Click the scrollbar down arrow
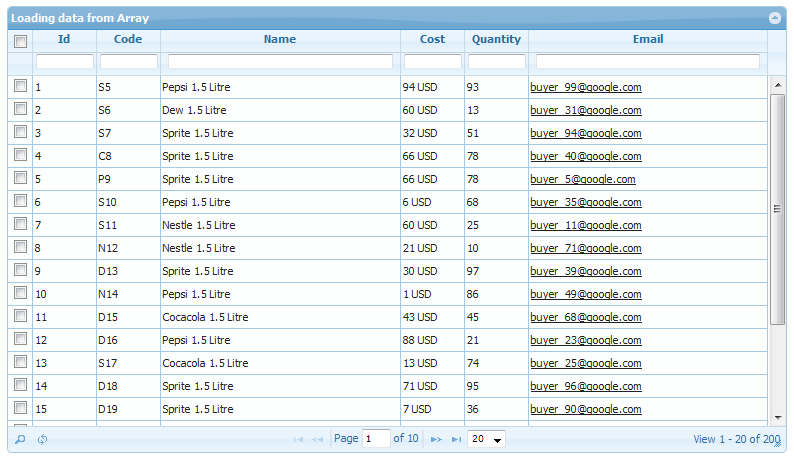This screenshot has height=459, width=794. [778, 416]
